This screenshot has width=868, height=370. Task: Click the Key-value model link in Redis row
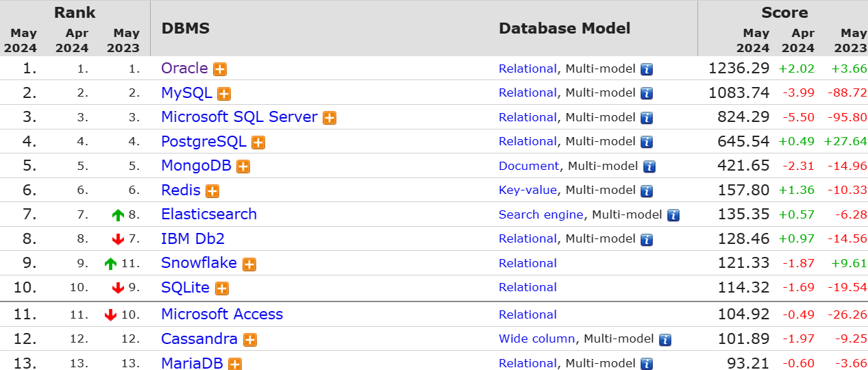click(528, 190)
